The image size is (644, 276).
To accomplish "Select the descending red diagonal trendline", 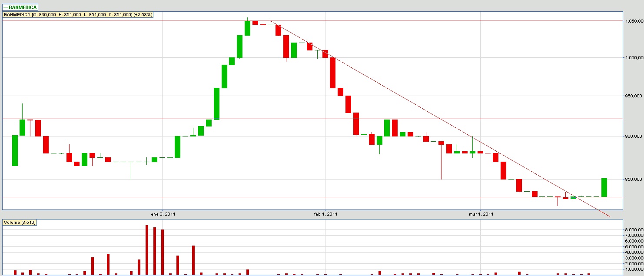I will click(440, 118).
